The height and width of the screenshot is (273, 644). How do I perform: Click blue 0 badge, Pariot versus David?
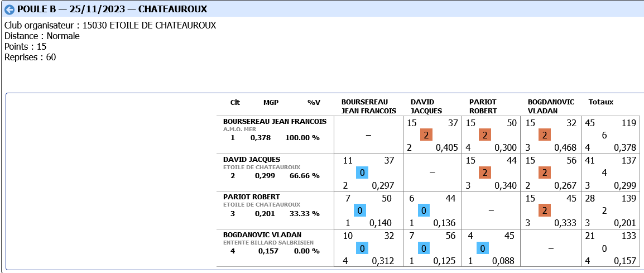(424, 210)
